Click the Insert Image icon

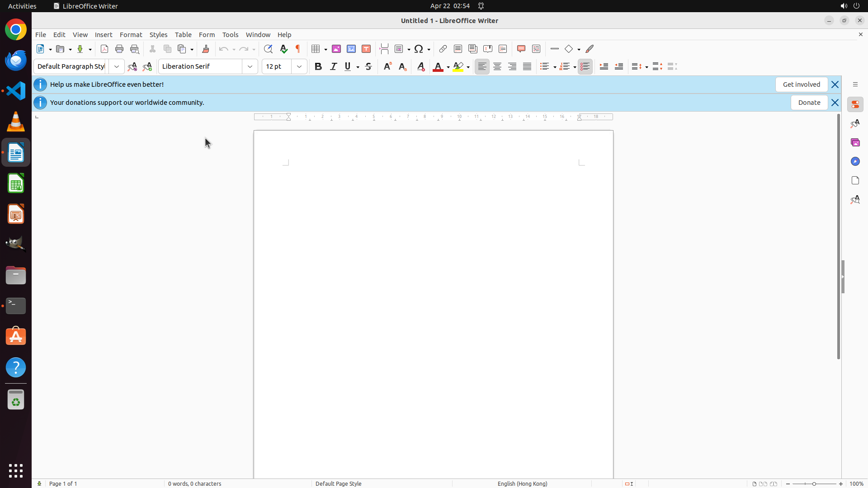click(336, 49)
